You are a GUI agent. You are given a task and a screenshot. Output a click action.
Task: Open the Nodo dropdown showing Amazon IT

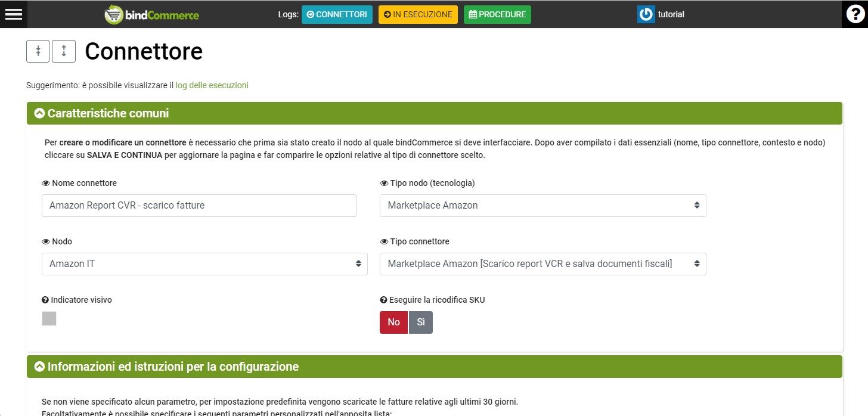point(204,264)
